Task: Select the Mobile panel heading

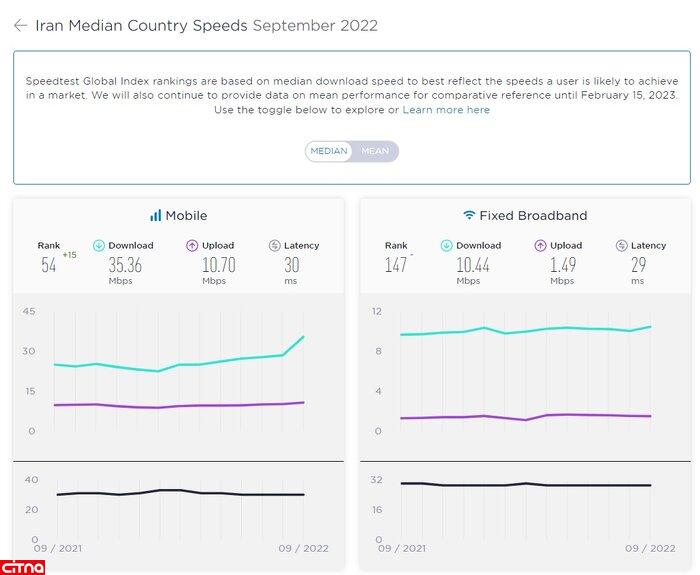Action: 186,215
